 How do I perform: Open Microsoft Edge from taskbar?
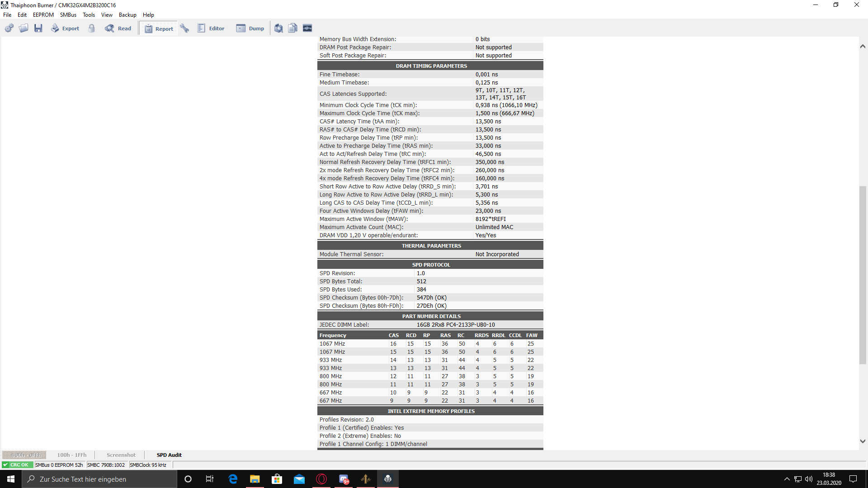tap(233, 479)
